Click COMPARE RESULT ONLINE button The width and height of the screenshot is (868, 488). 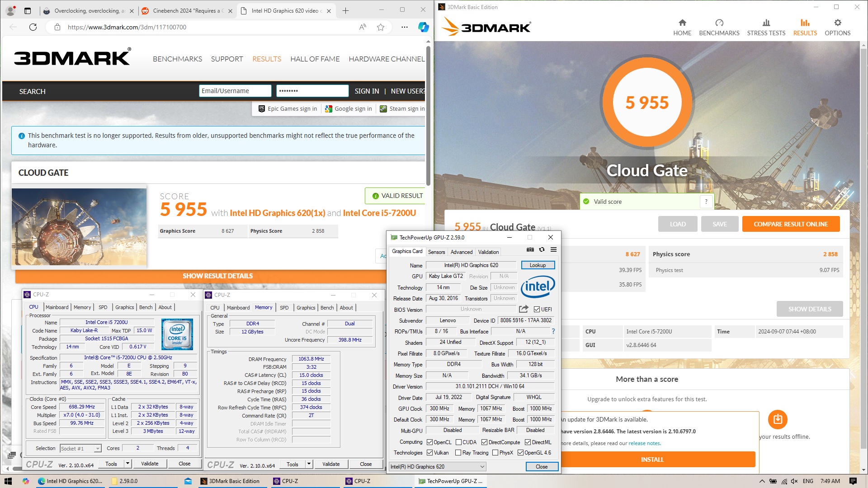click(x=791, y=224)
